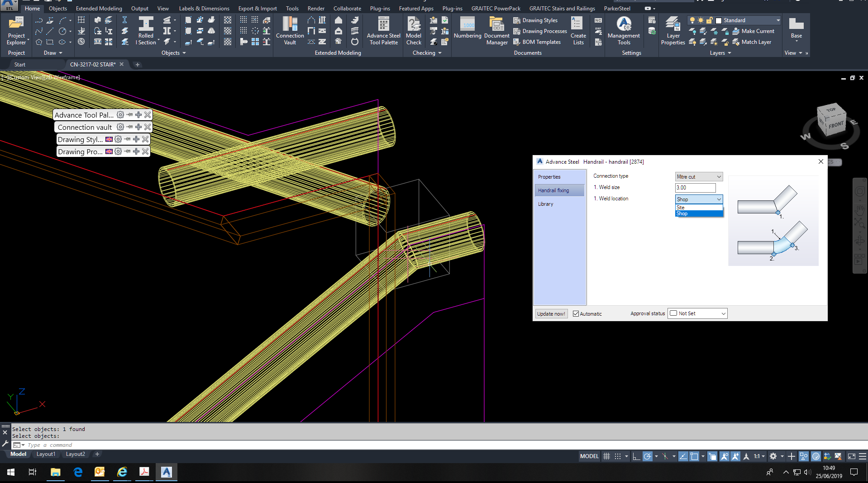Toggle grid display in the status bar
Screen dimensions: 868x483
(x=606, y=456)
